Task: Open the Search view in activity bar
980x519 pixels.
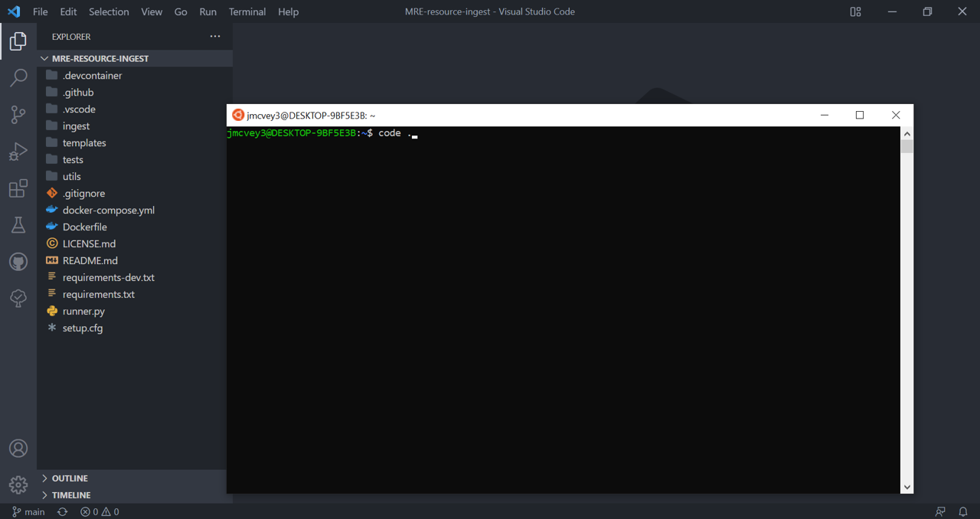Action: [x=18, y=77]
